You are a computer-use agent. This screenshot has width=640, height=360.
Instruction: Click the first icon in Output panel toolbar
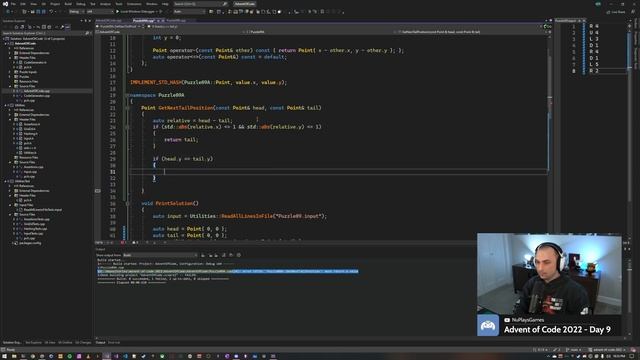[203, 255]
